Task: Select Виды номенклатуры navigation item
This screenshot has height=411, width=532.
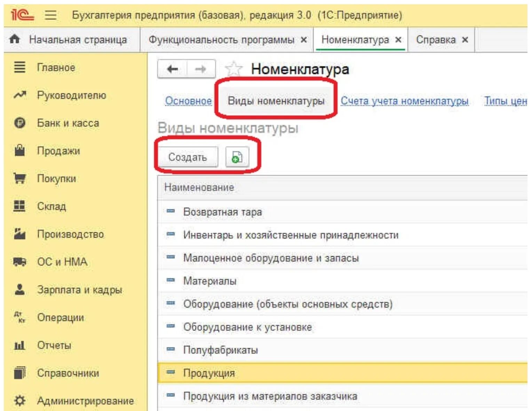Action: coord(276,101)
